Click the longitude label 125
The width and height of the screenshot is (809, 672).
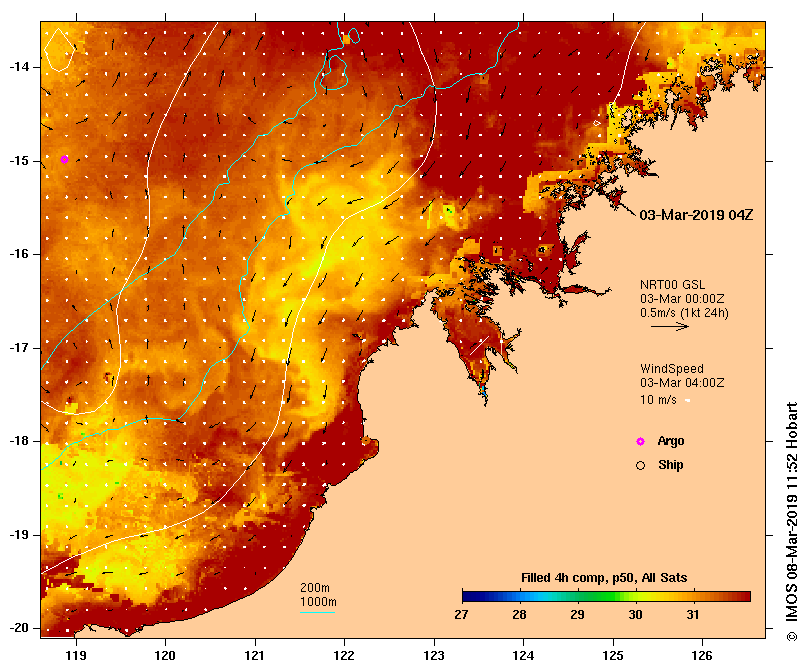613,655
